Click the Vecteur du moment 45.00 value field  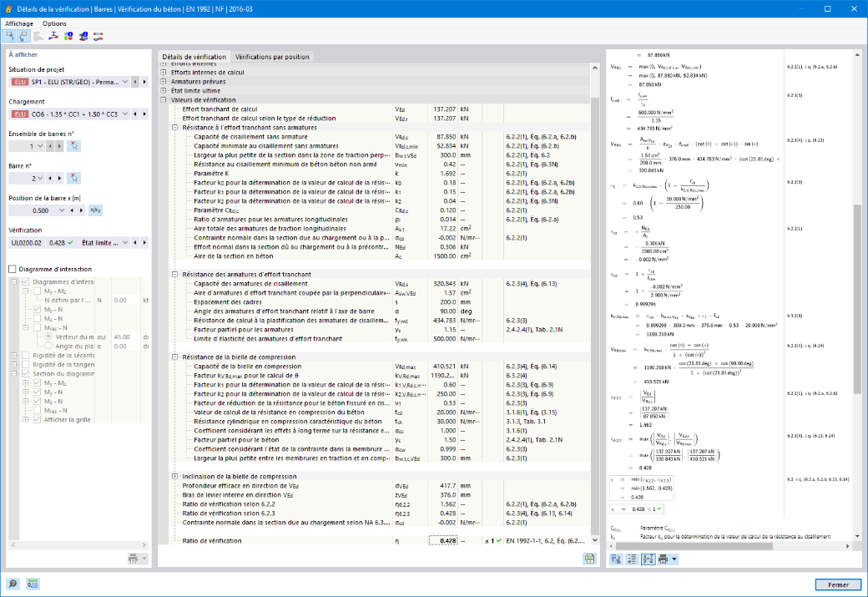[125, 336]
